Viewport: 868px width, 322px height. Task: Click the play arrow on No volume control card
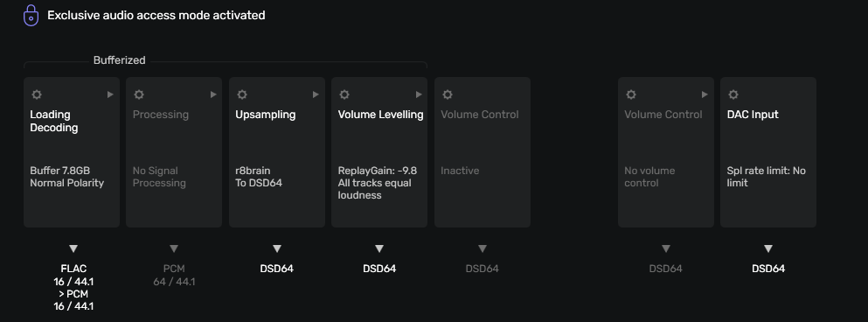click(705, 94)
